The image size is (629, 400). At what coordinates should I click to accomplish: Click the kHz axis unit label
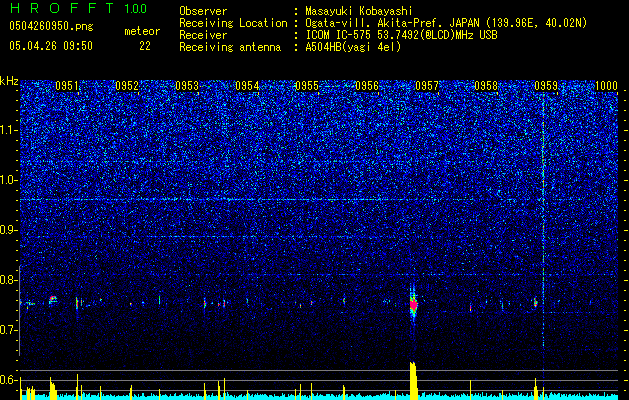pyautogui.click(x=9, y=81)
